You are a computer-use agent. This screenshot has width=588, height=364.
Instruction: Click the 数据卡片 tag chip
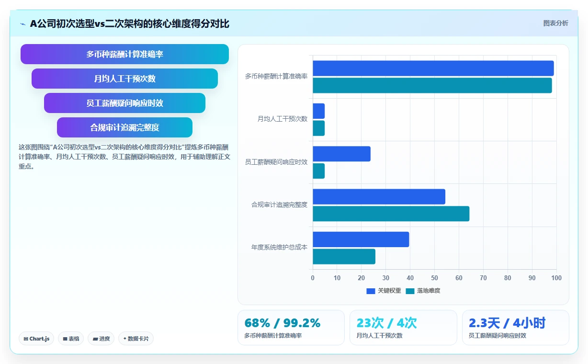coord(136,339)
